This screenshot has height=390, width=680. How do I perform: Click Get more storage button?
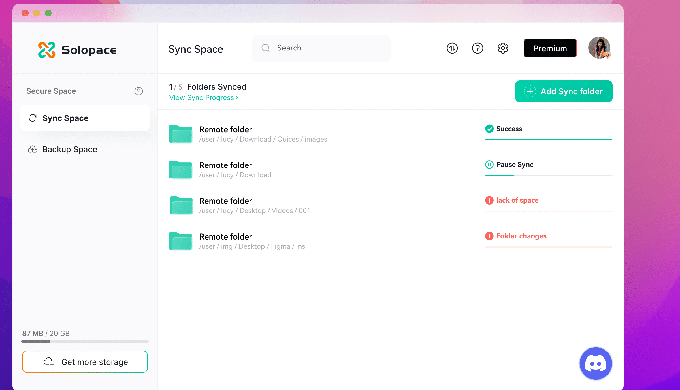(x=85, y=362)
